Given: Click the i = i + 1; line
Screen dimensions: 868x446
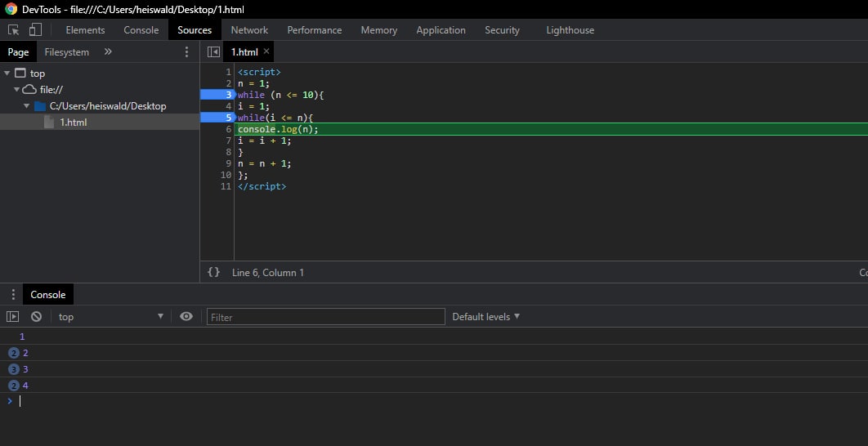Looking at the screenshot, I should [265, 140].
